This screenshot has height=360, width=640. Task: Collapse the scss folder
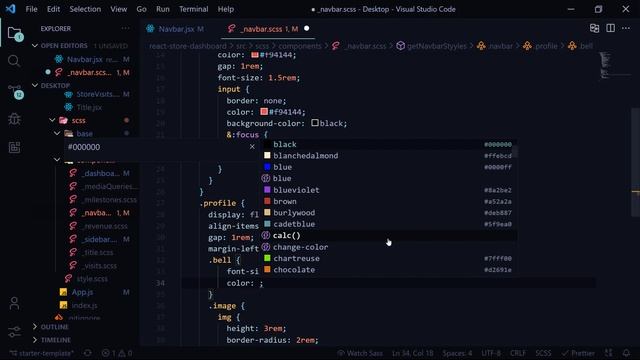(52, 120)
